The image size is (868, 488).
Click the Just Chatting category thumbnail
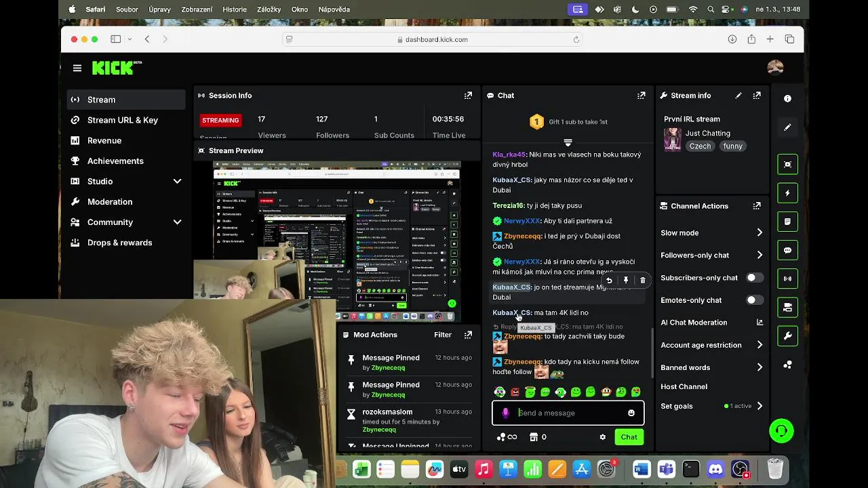672,139
